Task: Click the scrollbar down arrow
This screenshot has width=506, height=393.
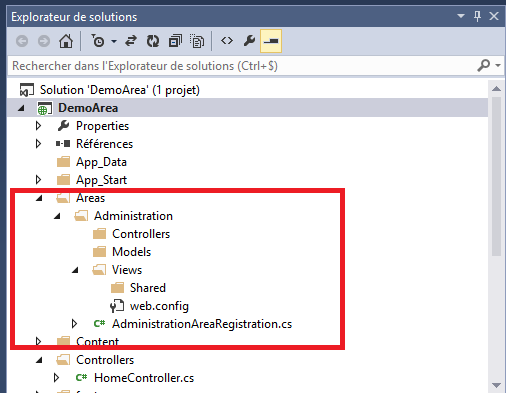Action: [x=496, y=385]
